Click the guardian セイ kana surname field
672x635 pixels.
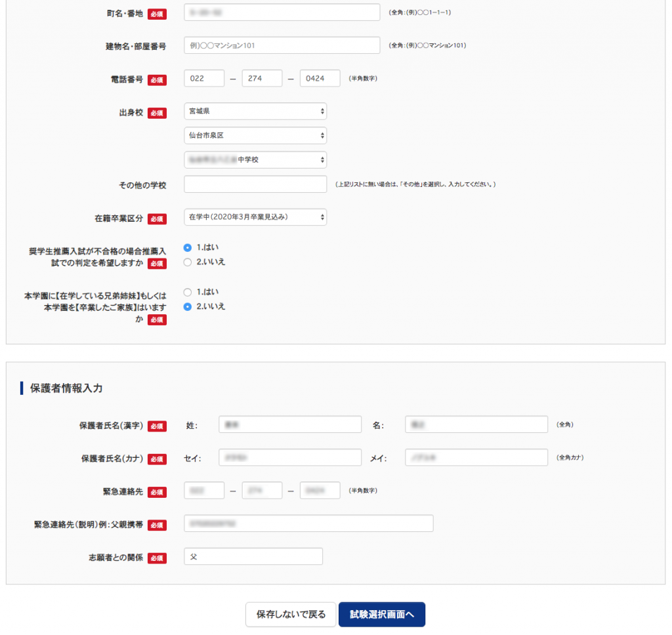290,458
